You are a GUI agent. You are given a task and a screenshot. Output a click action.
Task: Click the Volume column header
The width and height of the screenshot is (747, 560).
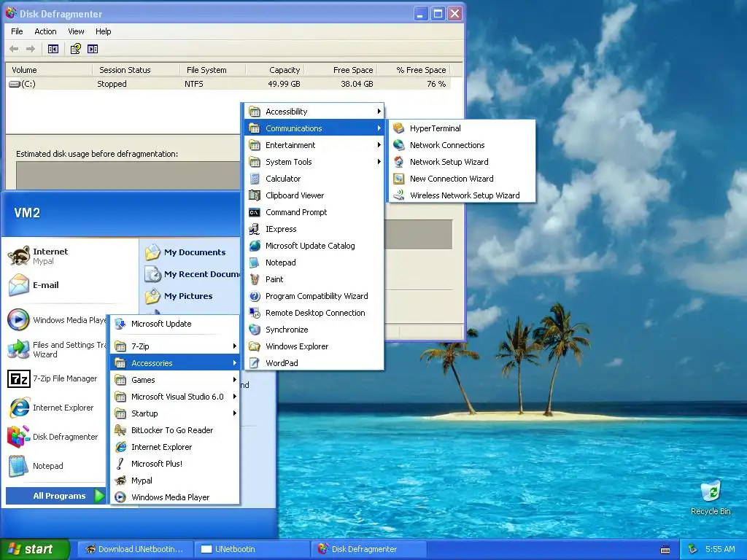[x=49, y=70]
